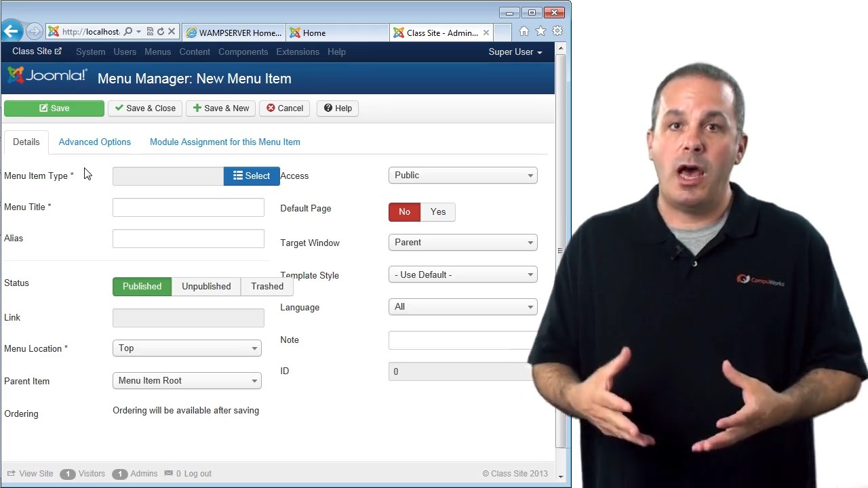Click the Joomla! logo
This screenshot has height=488, width=868.
47,76
